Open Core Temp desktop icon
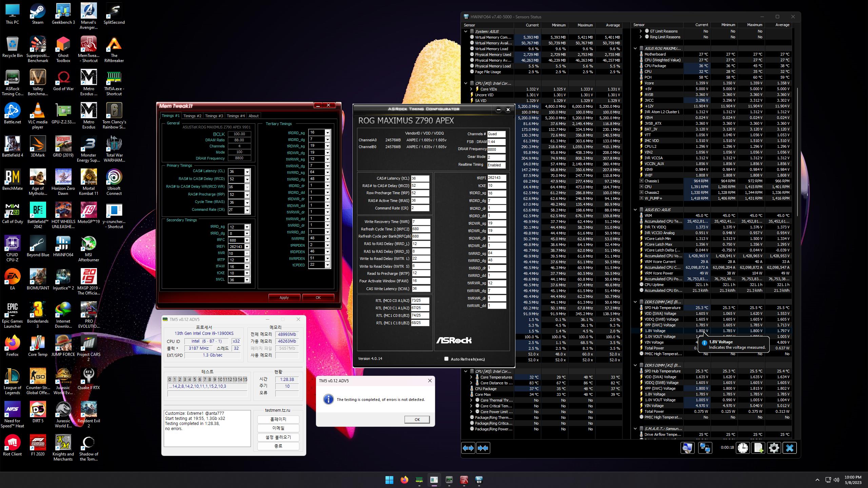 38,346
